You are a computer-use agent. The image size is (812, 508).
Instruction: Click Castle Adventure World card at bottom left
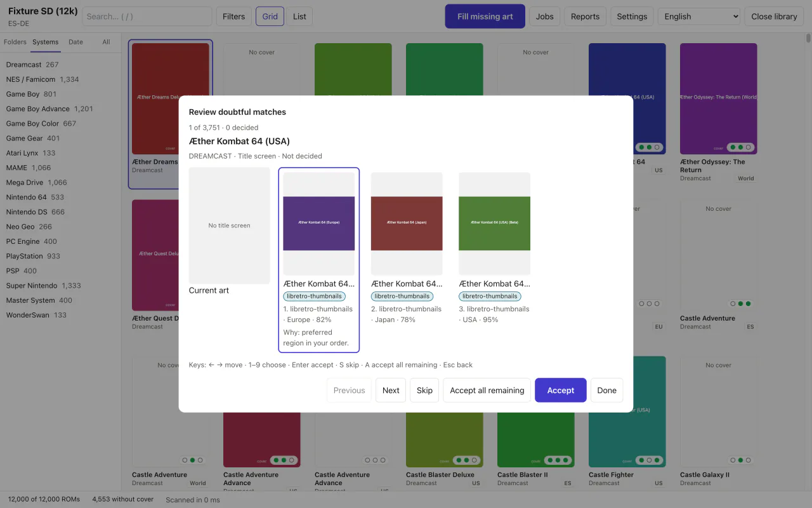(x=170, y=421)
